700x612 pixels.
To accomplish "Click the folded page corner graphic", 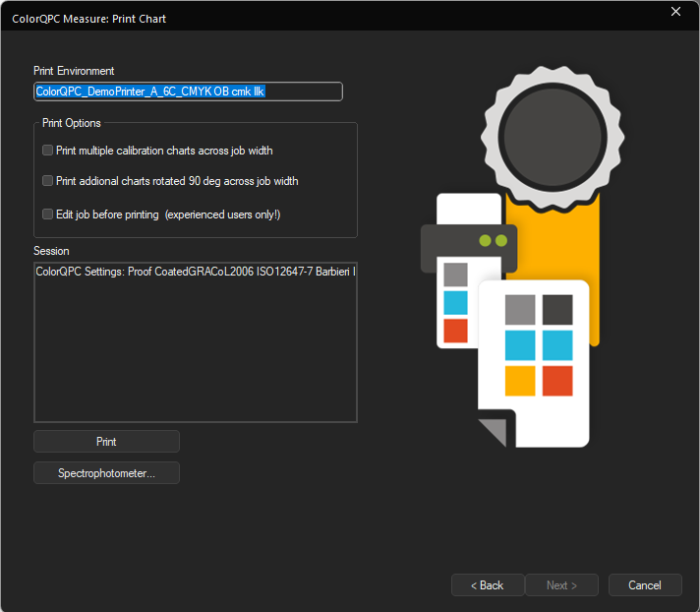I will coord(492,433).
